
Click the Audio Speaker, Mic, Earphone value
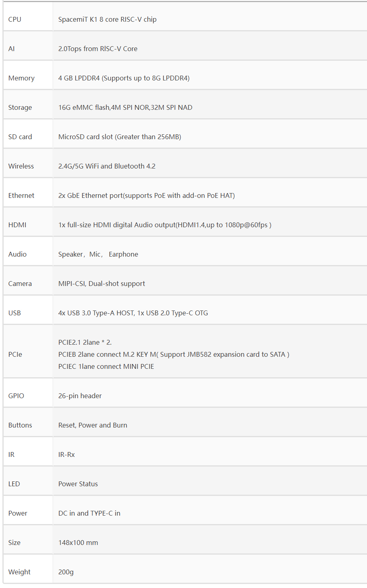pyautogui.click(x=98, y=254)
